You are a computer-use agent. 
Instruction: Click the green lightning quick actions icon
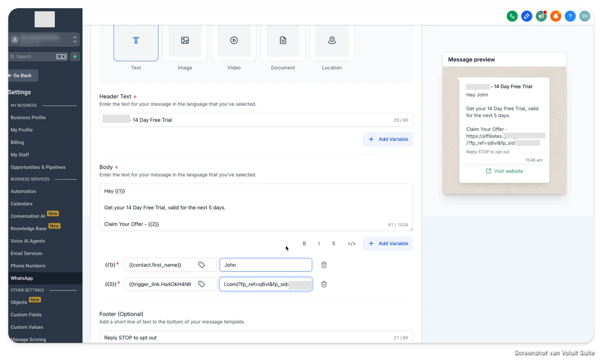pyautogui.click(x=75, y=57)
